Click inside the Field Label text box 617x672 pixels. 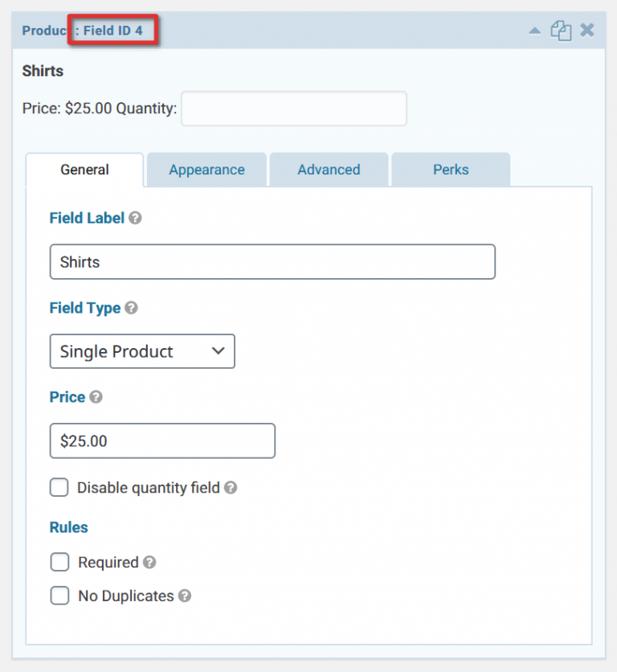coord(272,261)
